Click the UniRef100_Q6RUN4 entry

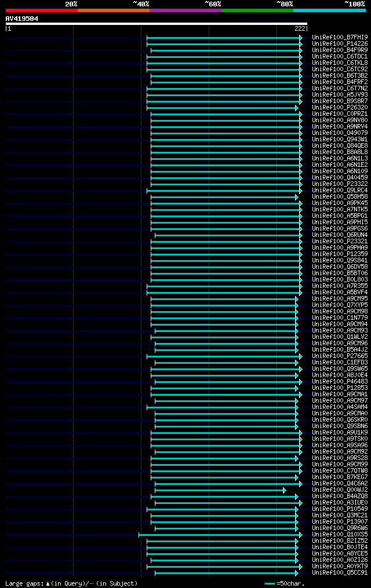point(340,235)
